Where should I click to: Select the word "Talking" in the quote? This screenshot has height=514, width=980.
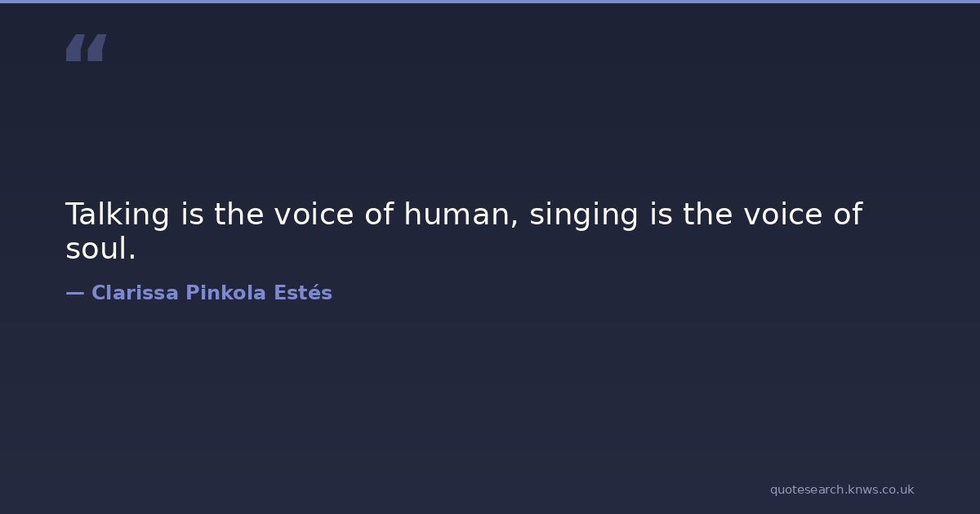coord(118,215)
